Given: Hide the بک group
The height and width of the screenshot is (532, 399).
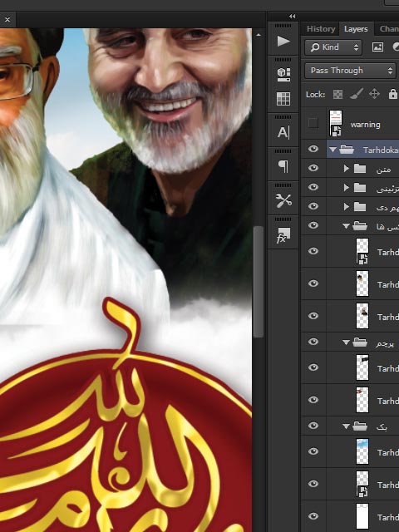Looking at the screenshot, I should click(313, 426).
